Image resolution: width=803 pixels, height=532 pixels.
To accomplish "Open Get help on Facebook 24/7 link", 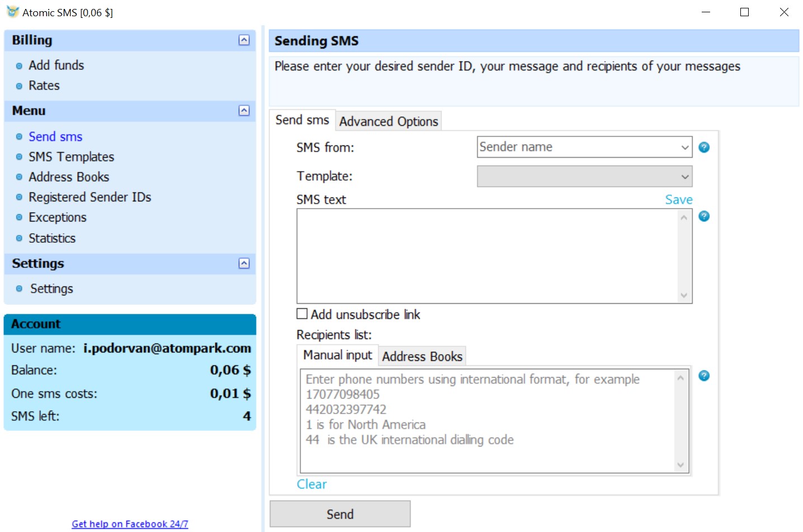I will click(130, 524).
